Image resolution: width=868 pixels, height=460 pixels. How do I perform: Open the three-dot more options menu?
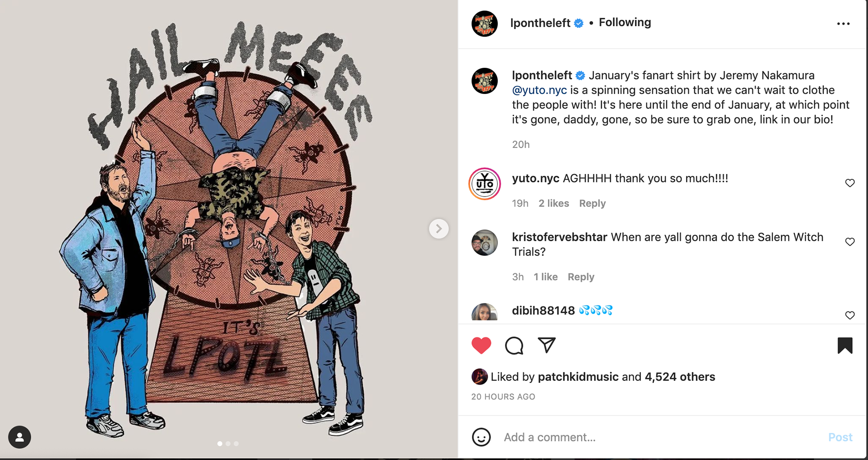pyautogui.click(x=843, y=23)
